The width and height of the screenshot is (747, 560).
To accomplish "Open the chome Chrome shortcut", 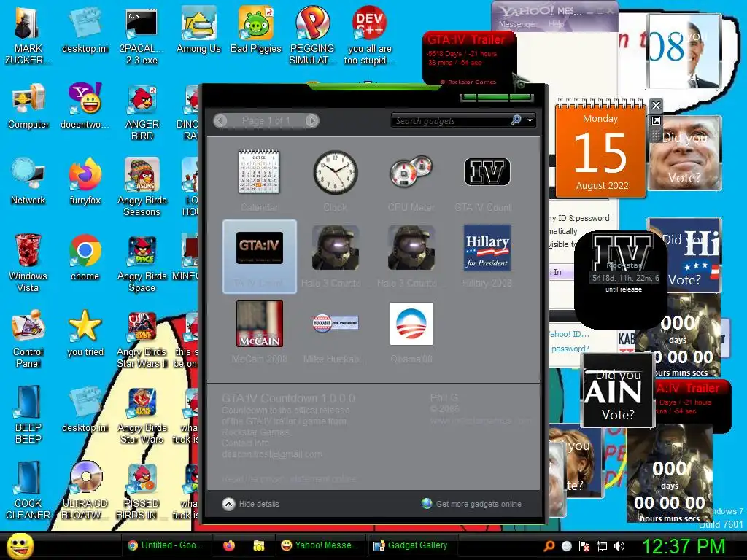I will pos(85,257).
